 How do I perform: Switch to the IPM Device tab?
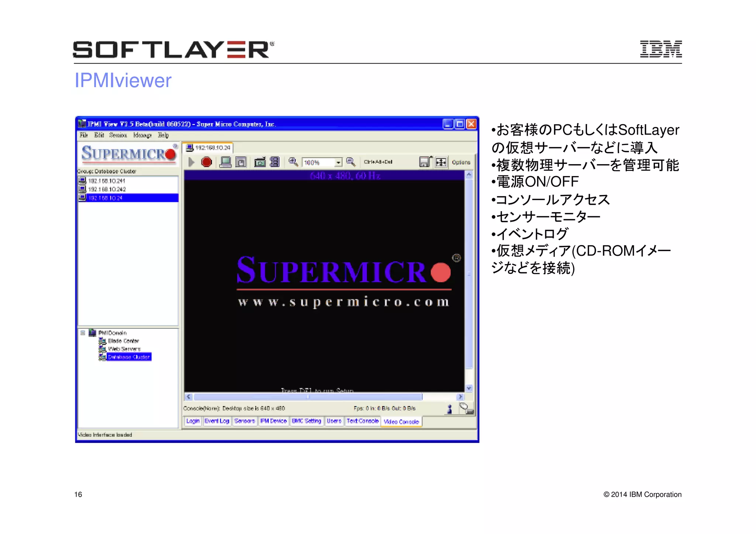[274, 421]
